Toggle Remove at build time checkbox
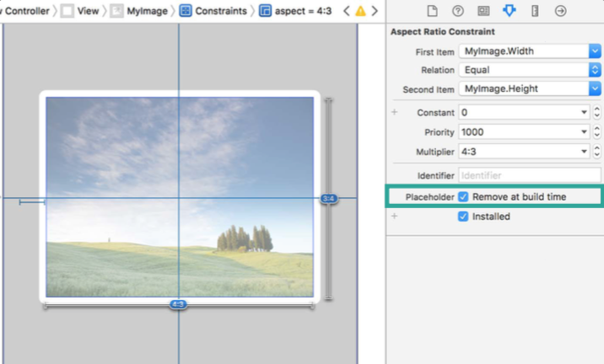 coord(463,196)
